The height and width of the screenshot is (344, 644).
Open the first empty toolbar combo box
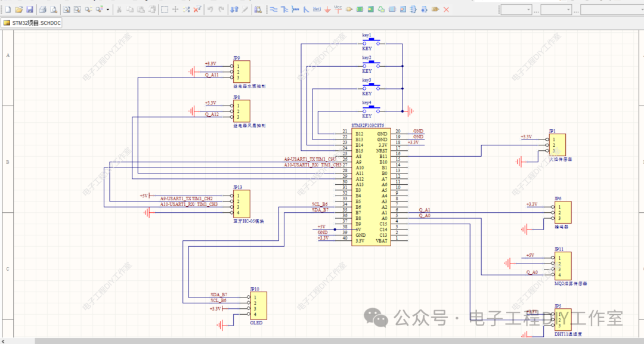[x=516, y=10]
